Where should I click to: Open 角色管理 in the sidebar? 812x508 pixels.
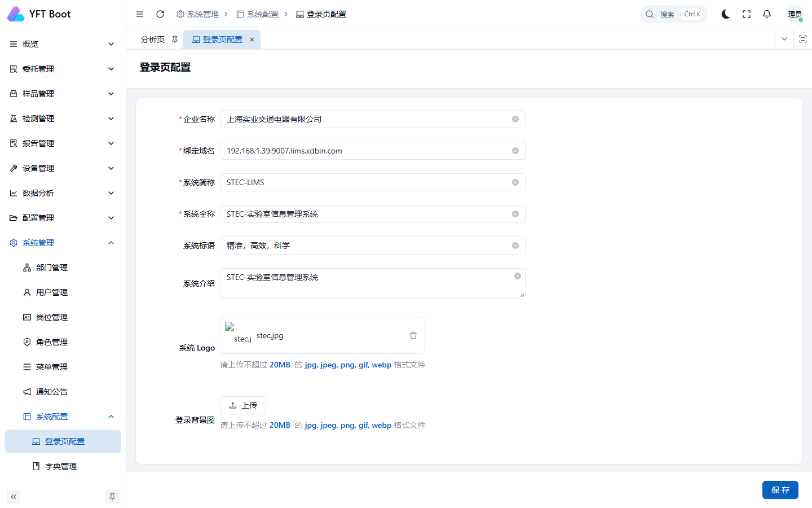pyautogui.click(x=63, y=342)
